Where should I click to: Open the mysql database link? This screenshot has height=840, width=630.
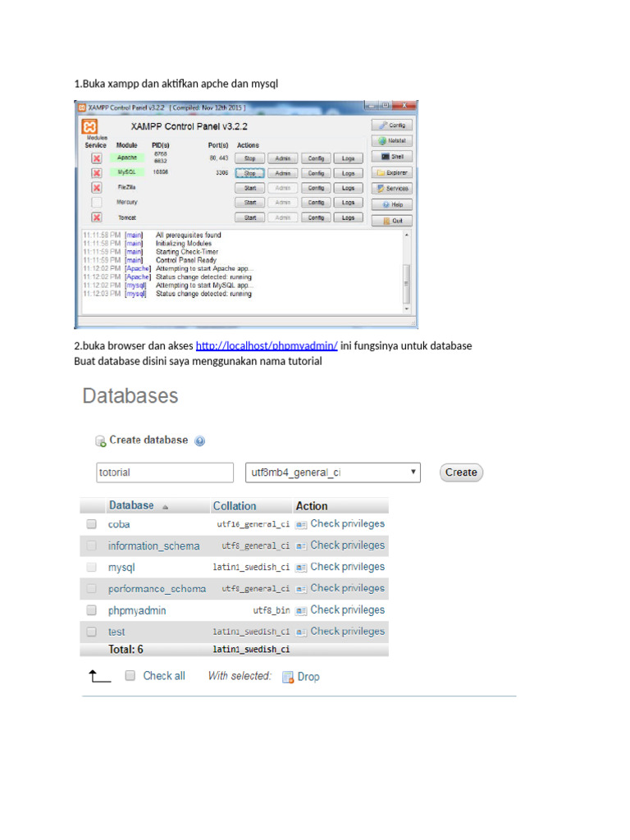click(121, 567)
